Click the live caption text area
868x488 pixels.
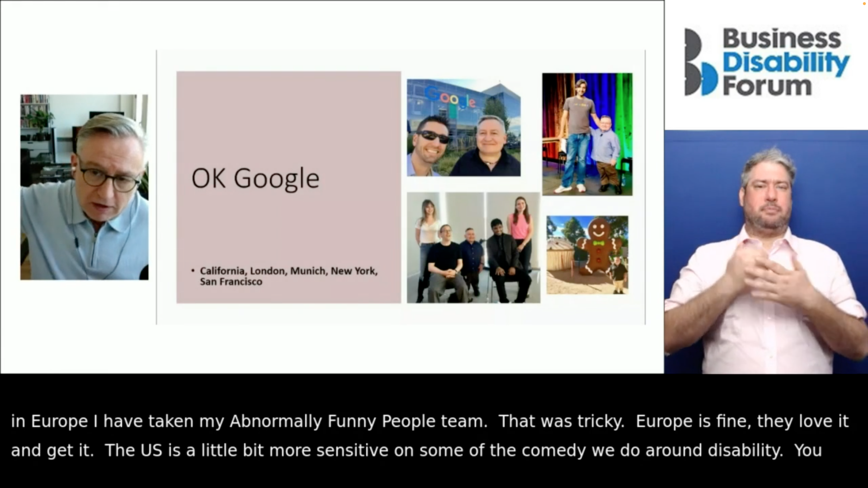(429, 436)
